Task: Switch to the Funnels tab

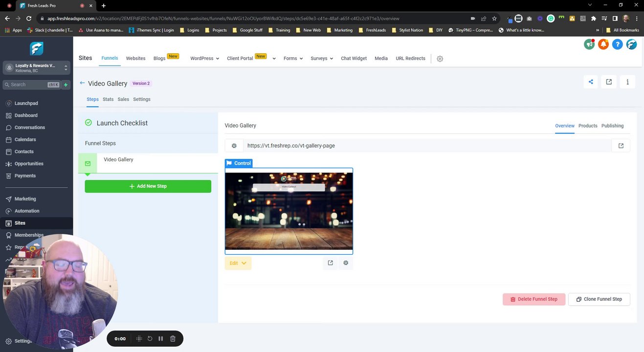Action: point(110,58)
